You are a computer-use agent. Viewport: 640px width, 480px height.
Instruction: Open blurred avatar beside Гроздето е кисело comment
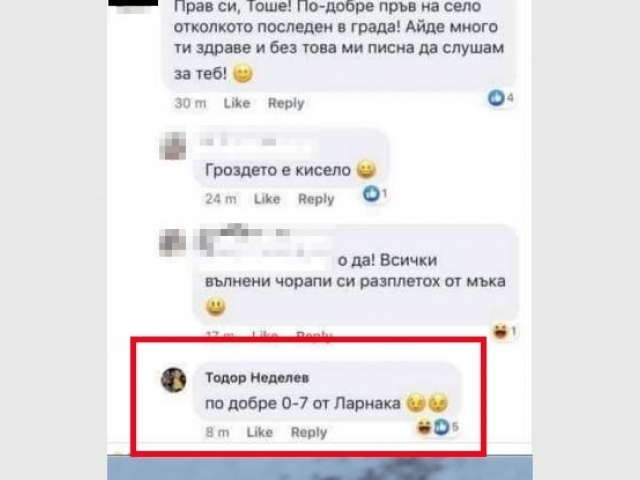point(173,146)
